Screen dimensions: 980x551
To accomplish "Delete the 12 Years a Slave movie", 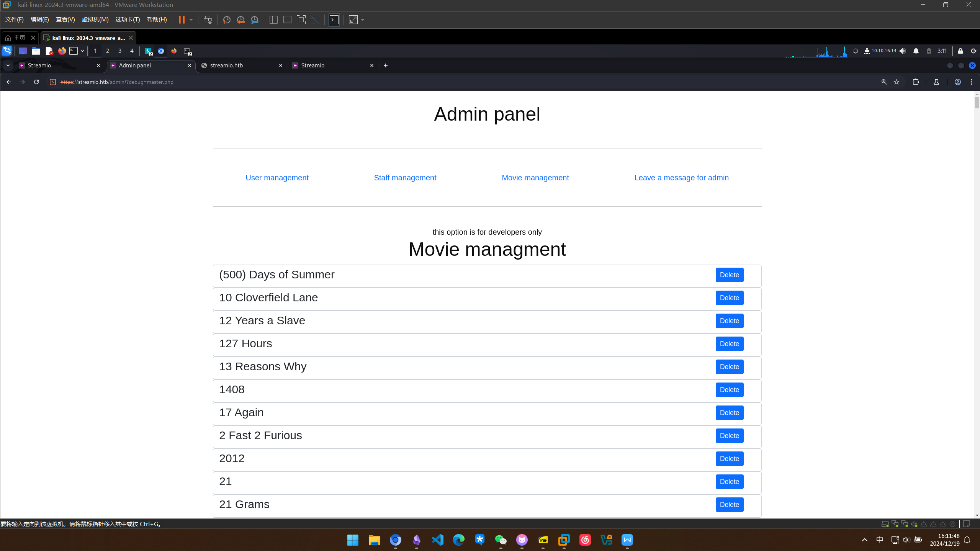I will 729,321.
